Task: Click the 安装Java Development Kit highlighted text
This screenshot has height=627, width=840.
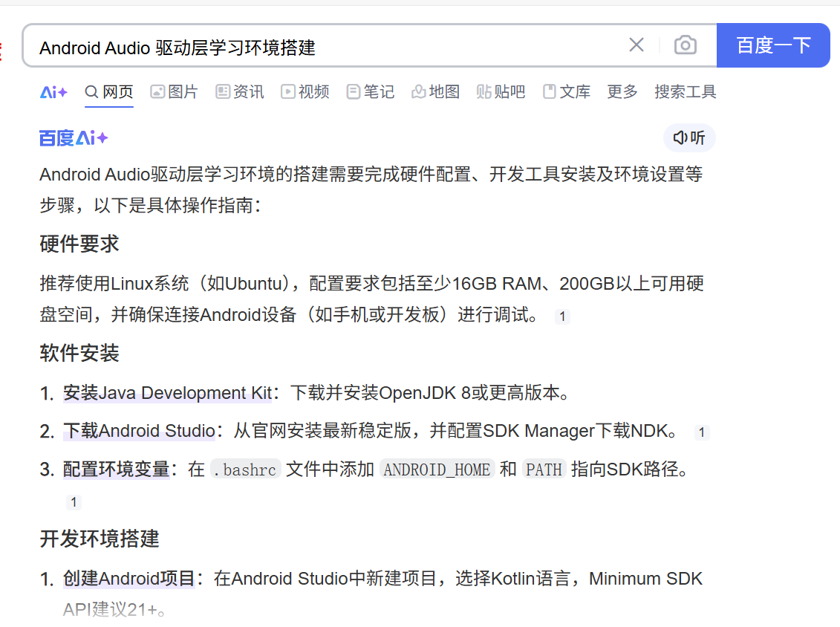Action: pos(167,393)
